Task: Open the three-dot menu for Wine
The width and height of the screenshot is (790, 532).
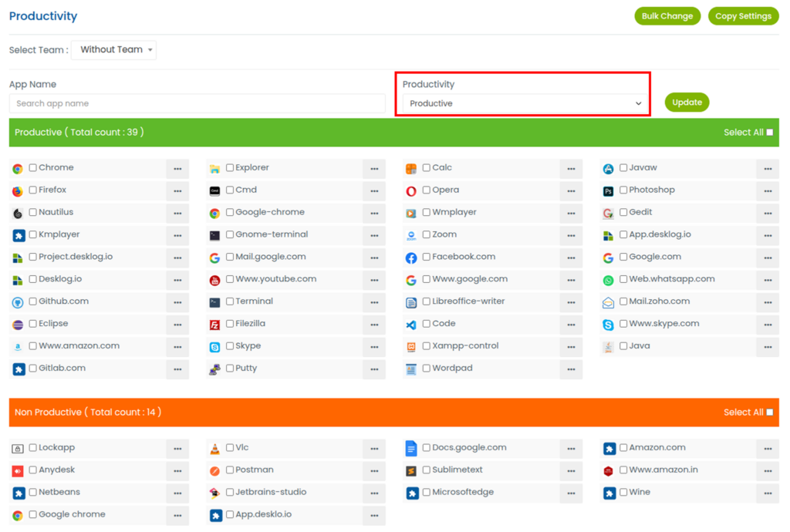Action: coord(767,493)
